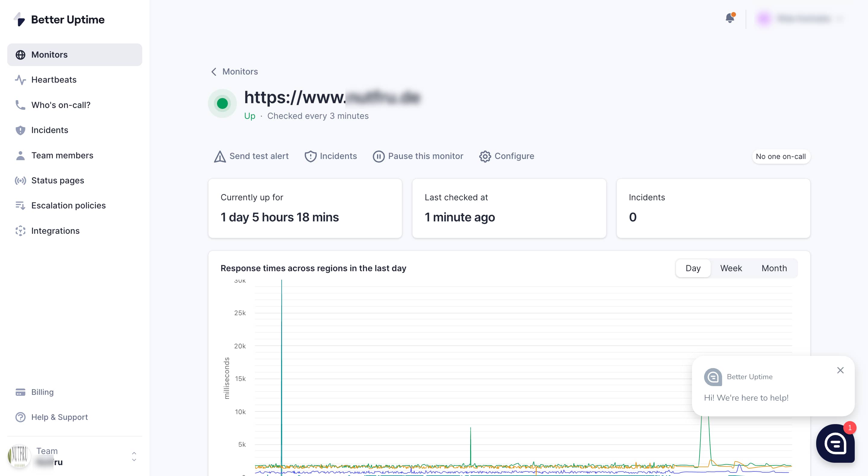Click the Configure button
This screenshot has width=868, height=476.
click(506, 156)
